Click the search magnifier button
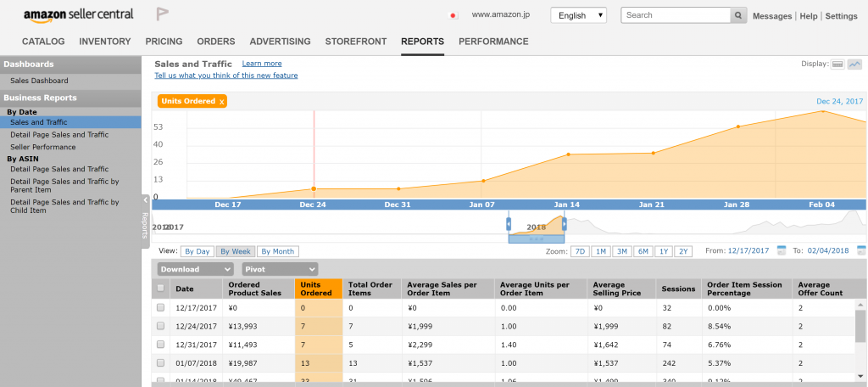868x387 pixels. click(738, 15)
